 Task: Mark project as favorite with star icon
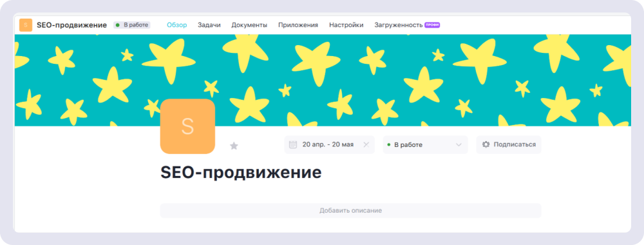pos(234,146)
